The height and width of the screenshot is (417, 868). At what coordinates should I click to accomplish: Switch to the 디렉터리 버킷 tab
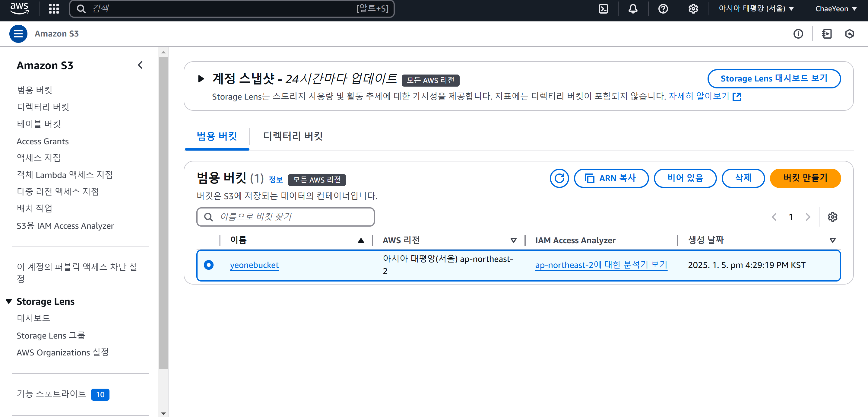[x=293, y=136]
